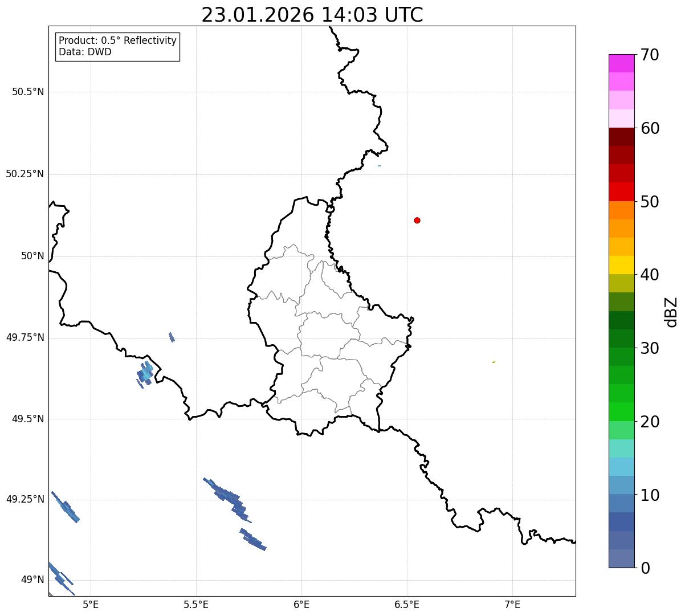Image resolution: width=685 pixels, height=616 pixels.
Task: Click the elongated radar echo near 5.65°E 49.25°N
Action: (x=227, y=500)
